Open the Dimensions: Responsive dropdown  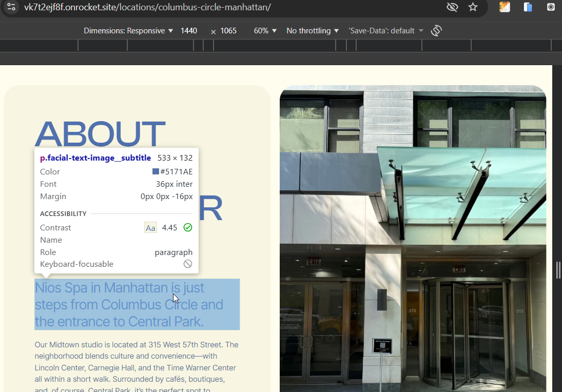point(128,31)
